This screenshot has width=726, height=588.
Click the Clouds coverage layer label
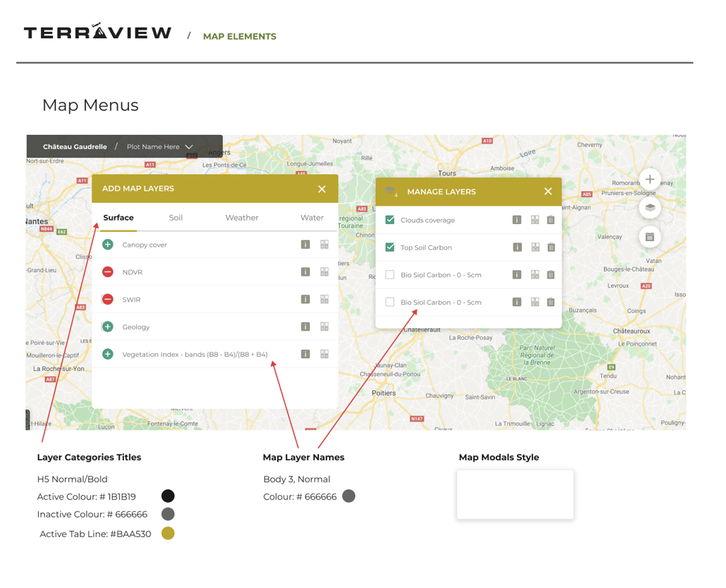(x=428, y=220)
